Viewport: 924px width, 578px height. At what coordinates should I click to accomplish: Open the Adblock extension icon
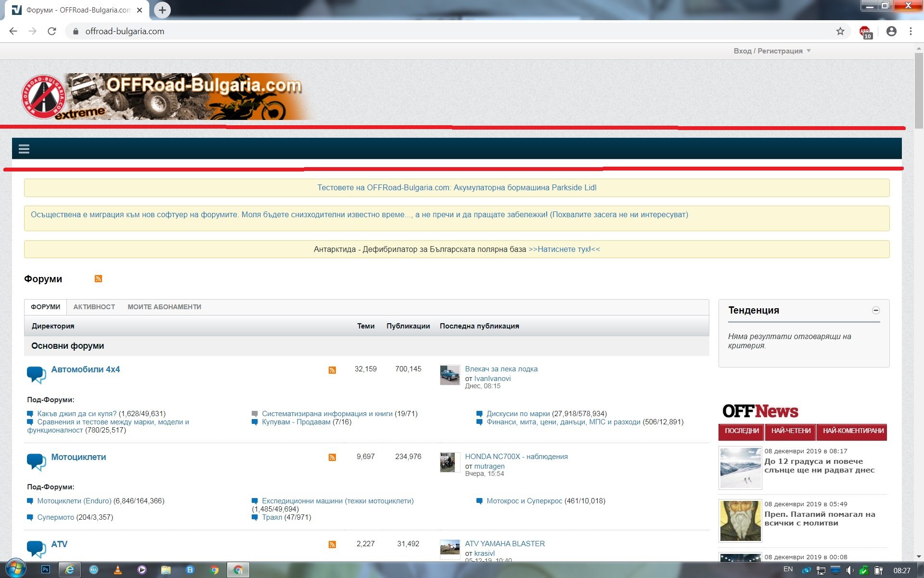click(865, 32)
